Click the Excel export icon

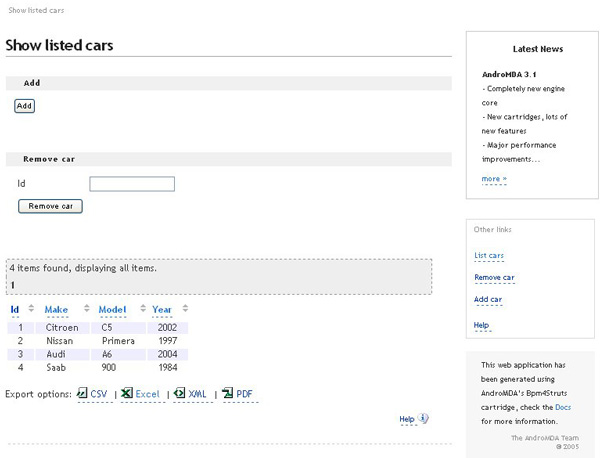pyautogui.click(x=127, y=393)
